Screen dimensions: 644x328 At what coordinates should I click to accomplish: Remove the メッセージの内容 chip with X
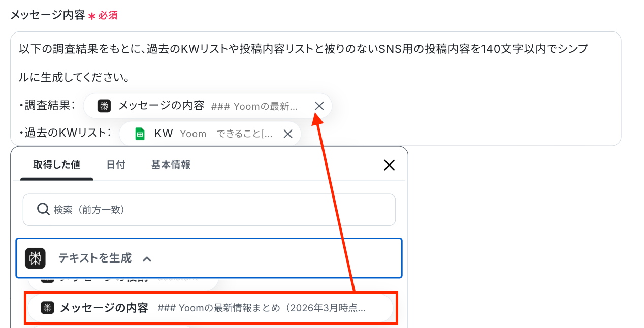[x=319, y=106]
